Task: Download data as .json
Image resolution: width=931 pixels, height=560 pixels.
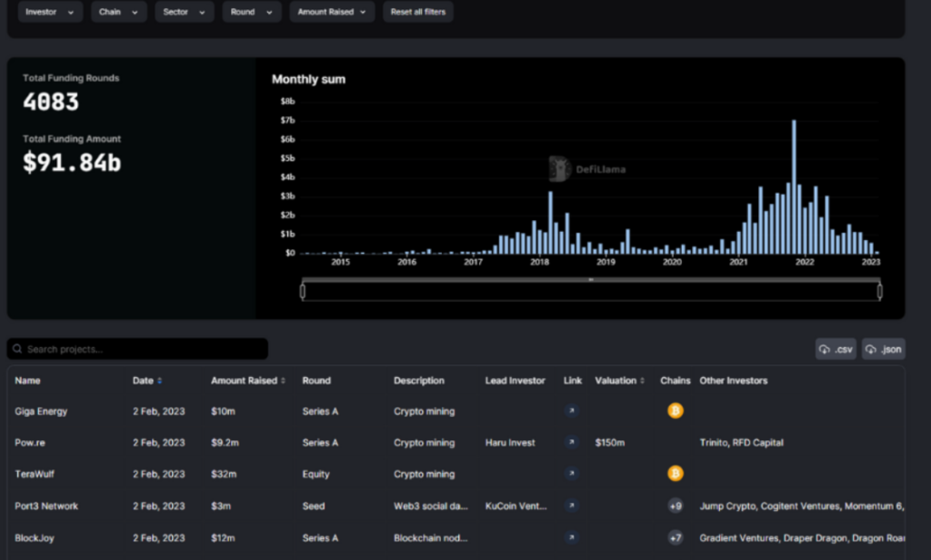Action: [883, 349]
